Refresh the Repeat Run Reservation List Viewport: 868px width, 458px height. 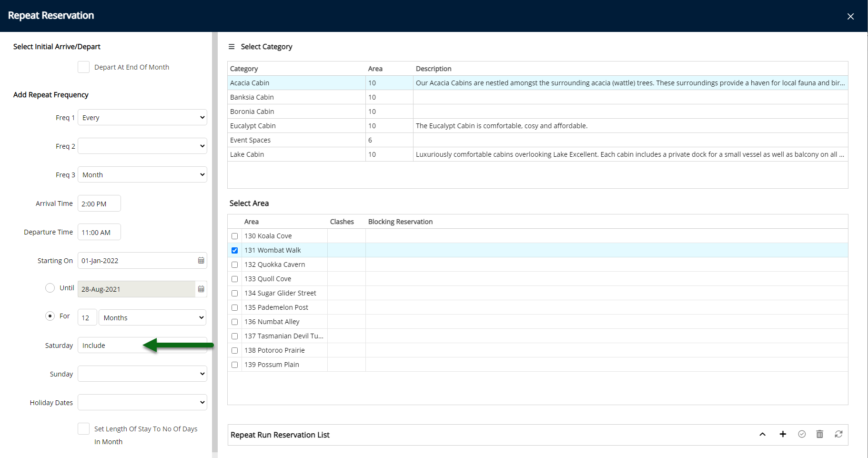coord(838,434)
